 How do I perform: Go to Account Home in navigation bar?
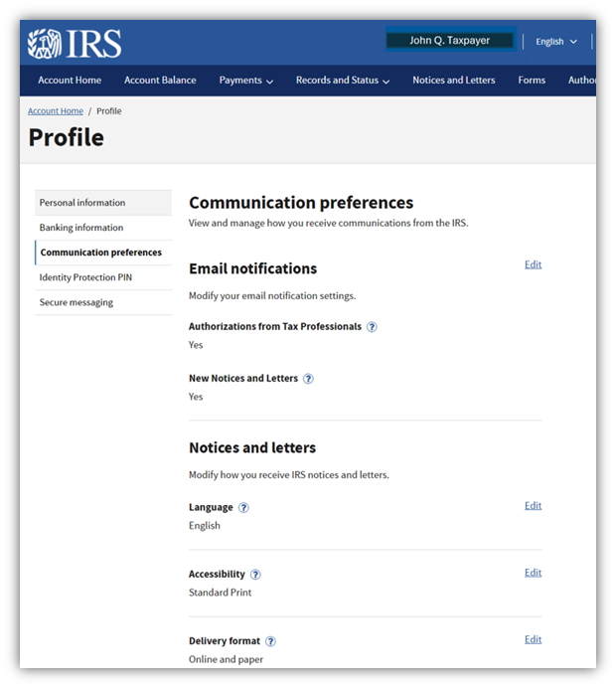point(70,81)
